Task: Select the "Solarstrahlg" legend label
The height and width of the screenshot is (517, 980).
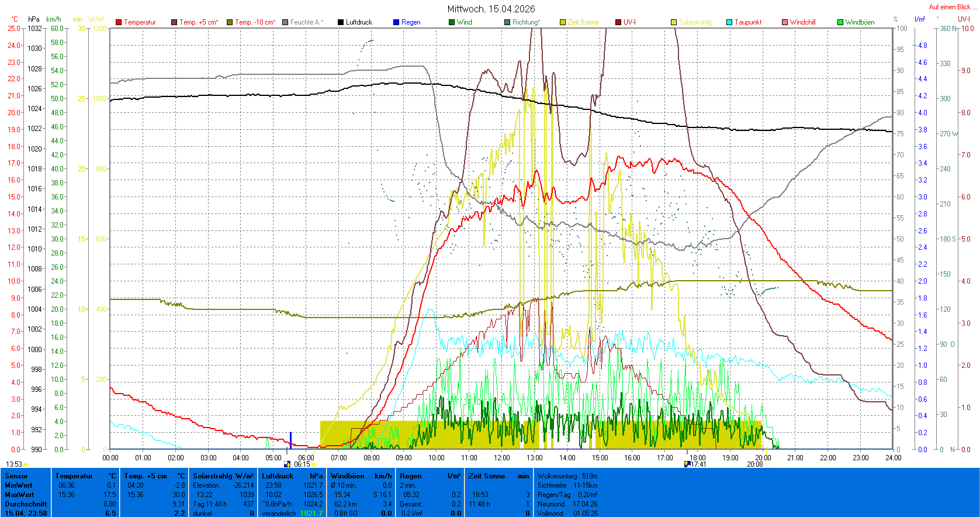Action: 695,22
